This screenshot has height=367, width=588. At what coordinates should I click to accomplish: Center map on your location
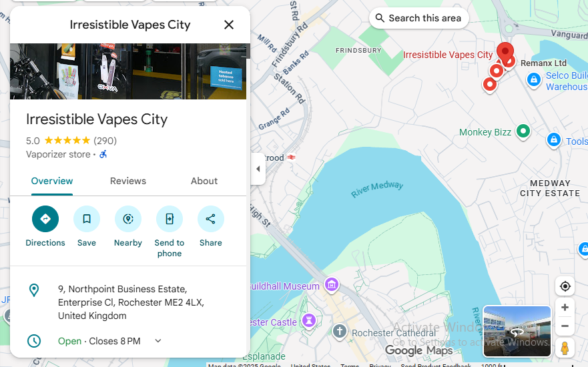(565, 286)
